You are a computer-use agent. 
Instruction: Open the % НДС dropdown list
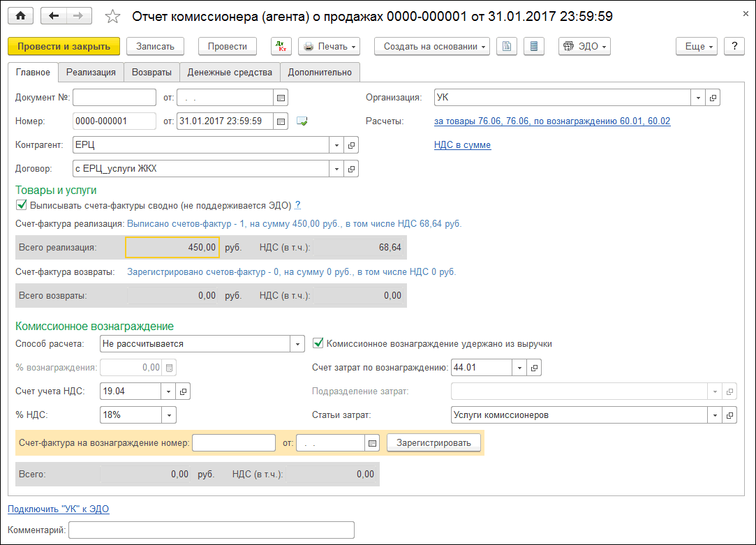click(169, 415)
